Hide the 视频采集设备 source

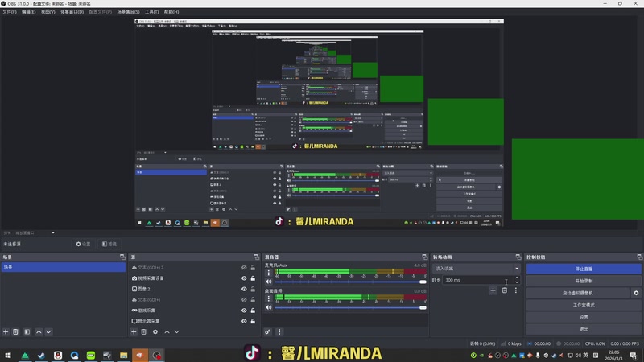[244, 278]
